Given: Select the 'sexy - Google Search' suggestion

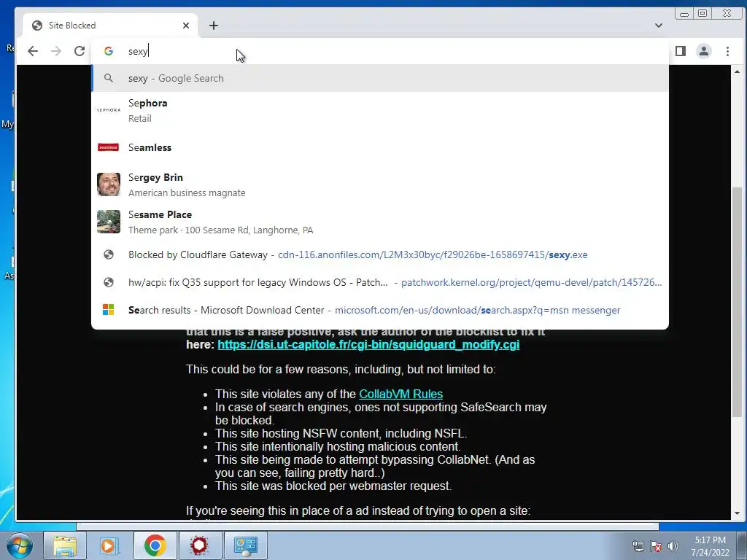Looking at the screenshot, I should click(380, 78).
